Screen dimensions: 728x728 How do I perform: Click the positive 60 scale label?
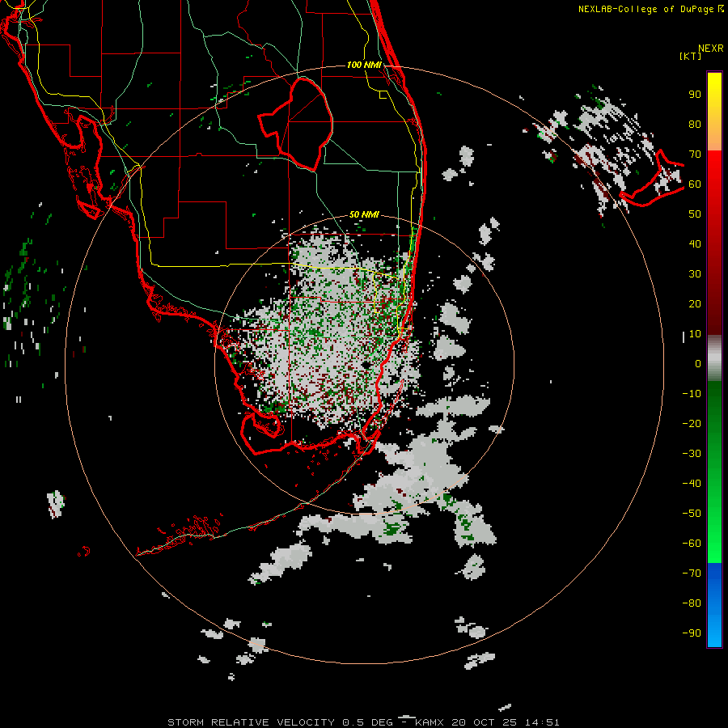click(695, 184)
